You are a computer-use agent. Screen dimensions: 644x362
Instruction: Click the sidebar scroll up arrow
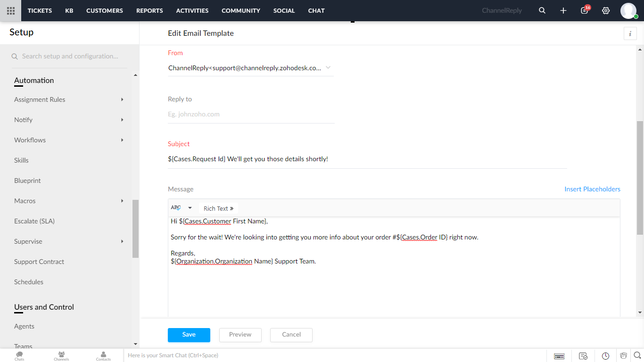click(x=135, y=75)
